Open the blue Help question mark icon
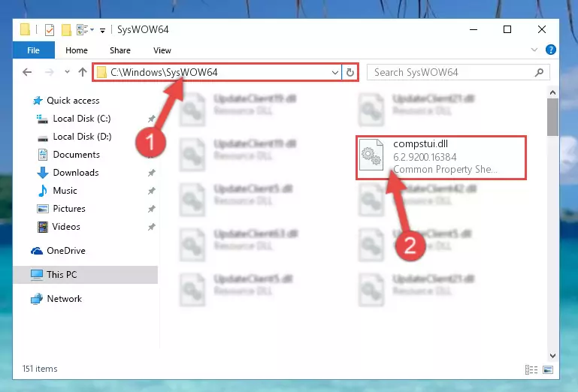578x392 pixels. 551,50
